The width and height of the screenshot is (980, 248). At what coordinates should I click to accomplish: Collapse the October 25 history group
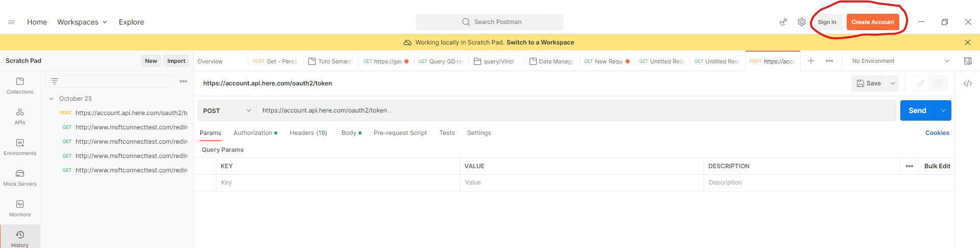click(51, 99)
